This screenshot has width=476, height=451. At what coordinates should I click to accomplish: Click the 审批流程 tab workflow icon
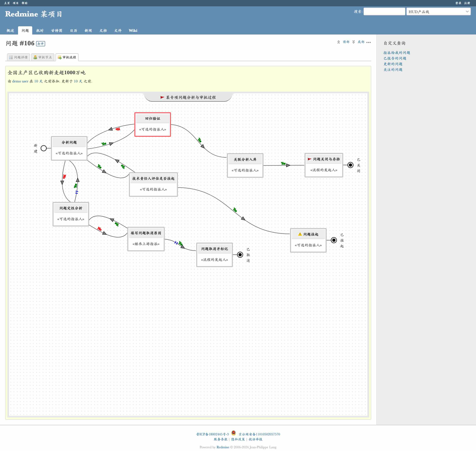(x=60, y=57)
